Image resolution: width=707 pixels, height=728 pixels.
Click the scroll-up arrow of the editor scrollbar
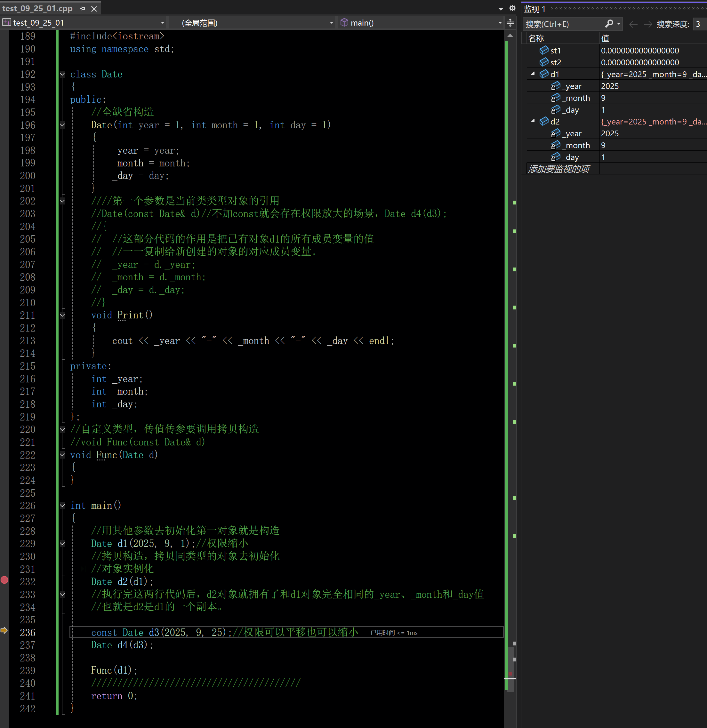[x=510, y=36]
